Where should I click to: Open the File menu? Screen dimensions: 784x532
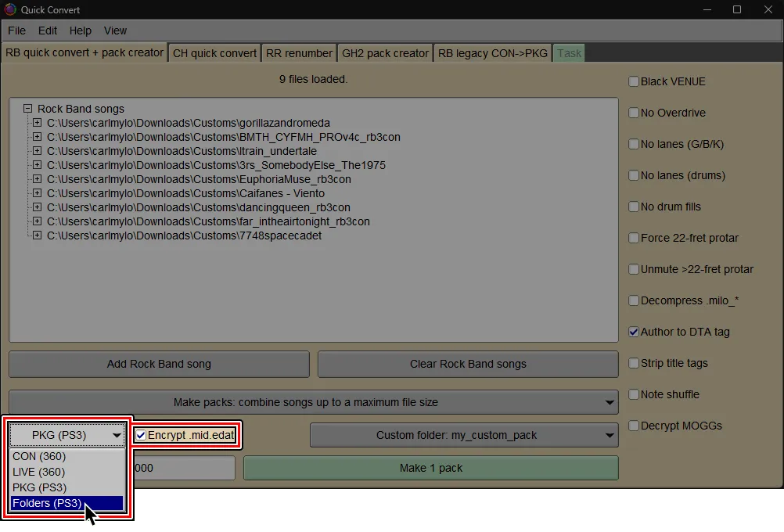(16, 31)
